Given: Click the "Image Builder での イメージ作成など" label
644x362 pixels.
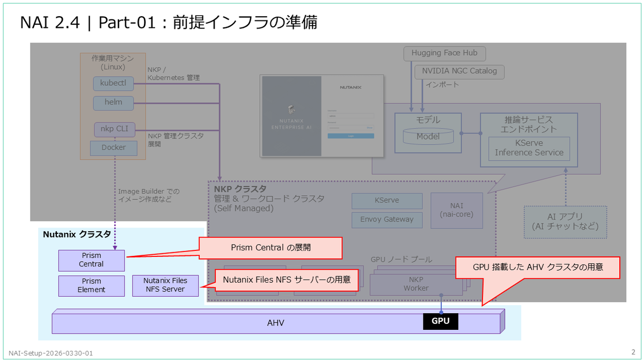Looking at the screenshot, I should tap(149, 195).
